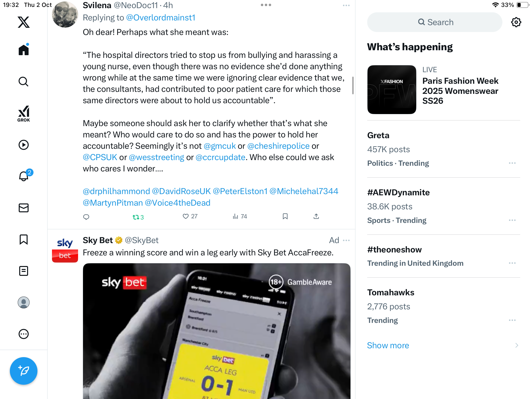532x399 pixels.
Task: Click the timeline scrollbar handle
Action: tap(353, 85)
